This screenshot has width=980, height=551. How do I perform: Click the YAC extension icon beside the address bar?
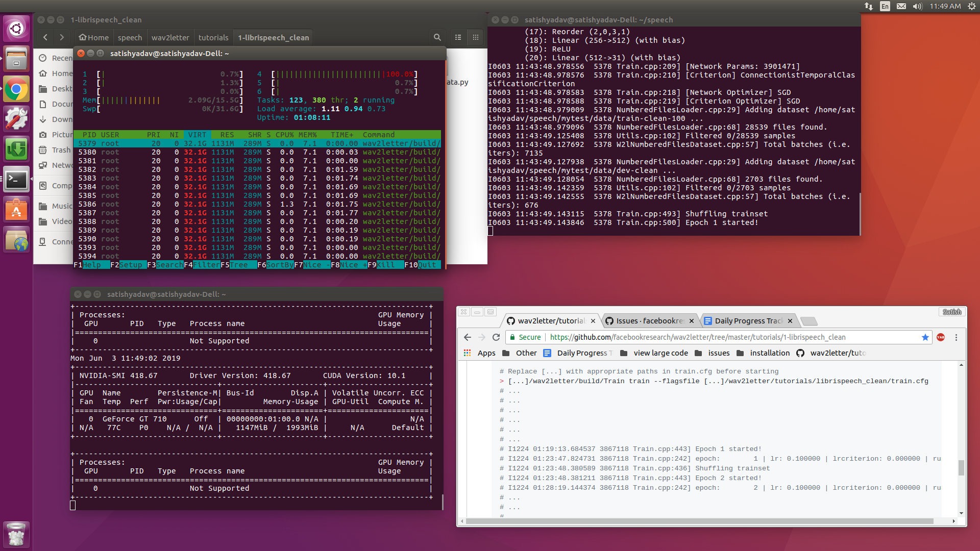click(x=941, y=337)
